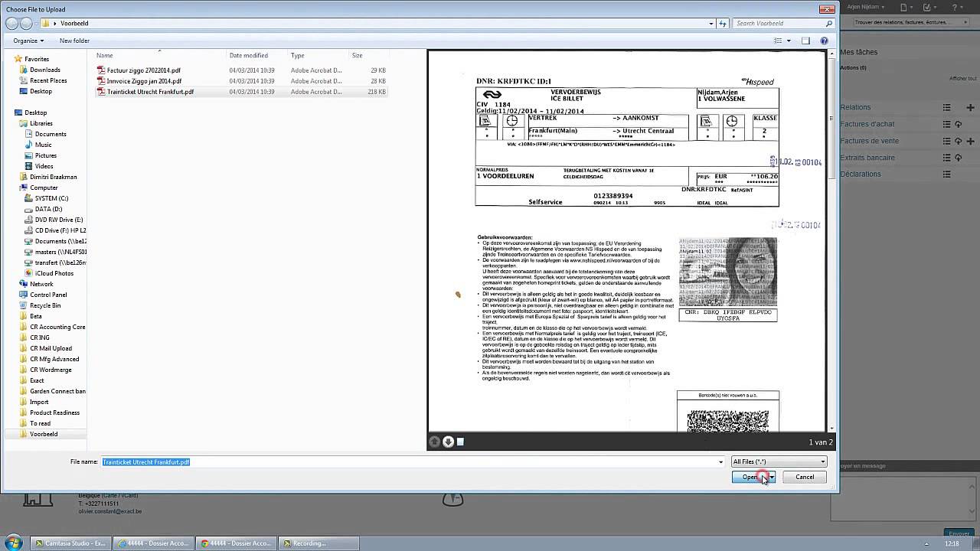Click the File name input field
Viewport: 980px width, 551px height.
tap(413, 462)
